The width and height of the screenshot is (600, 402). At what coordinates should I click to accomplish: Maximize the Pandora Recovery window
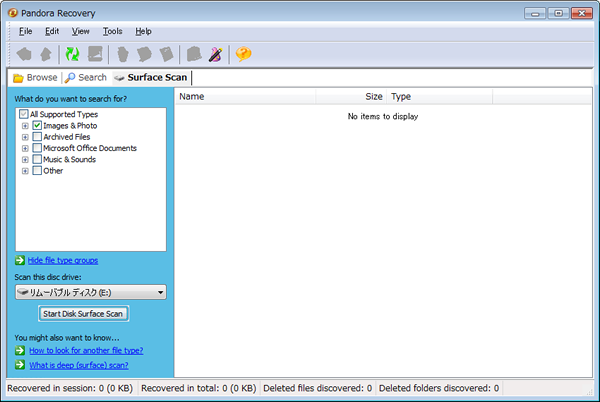558,13
